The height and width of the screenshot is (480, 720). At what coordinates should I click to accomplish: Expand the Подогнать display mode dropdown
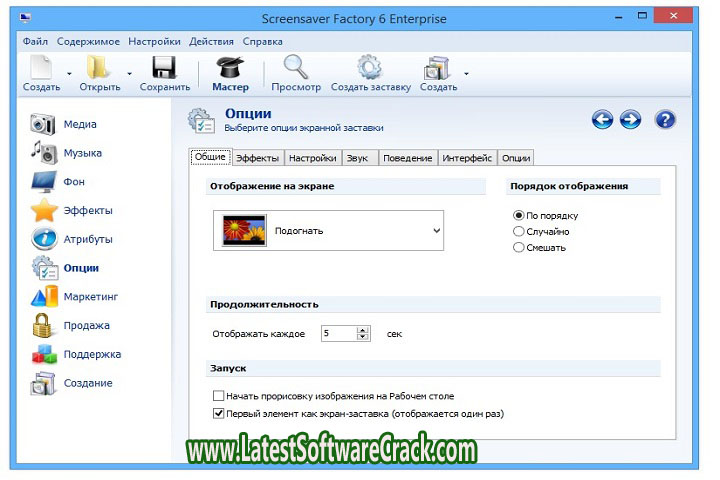pyautogui.click(x=436, y=231)
